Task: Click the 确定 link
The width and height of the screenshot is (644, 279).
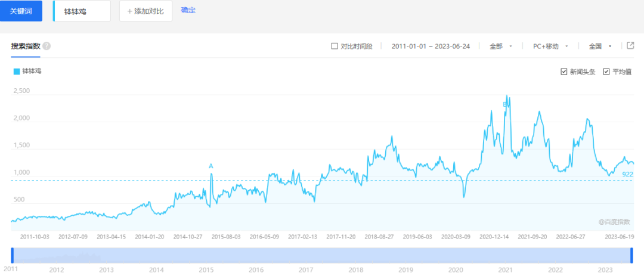Action: [188, 10]
